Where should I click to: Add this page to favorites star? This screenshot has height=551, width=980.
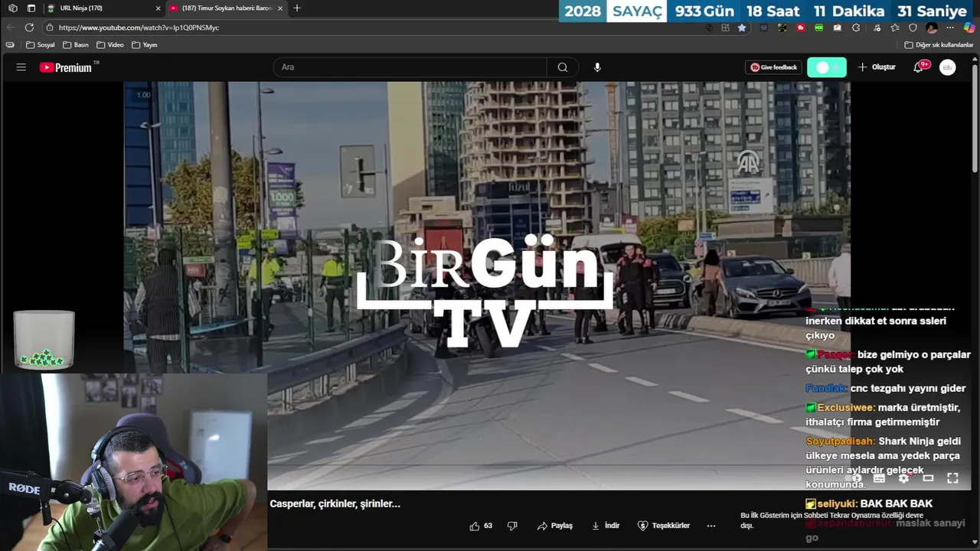click(742, 28)
